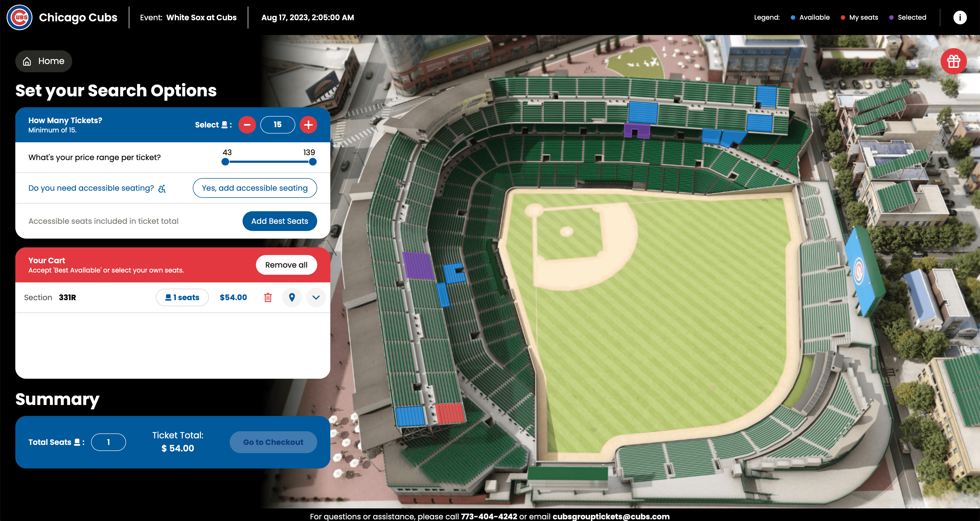Viewport: 980px width, 521px height.
Task: Select purple section in upper deck near top
Action: point(637,130)
